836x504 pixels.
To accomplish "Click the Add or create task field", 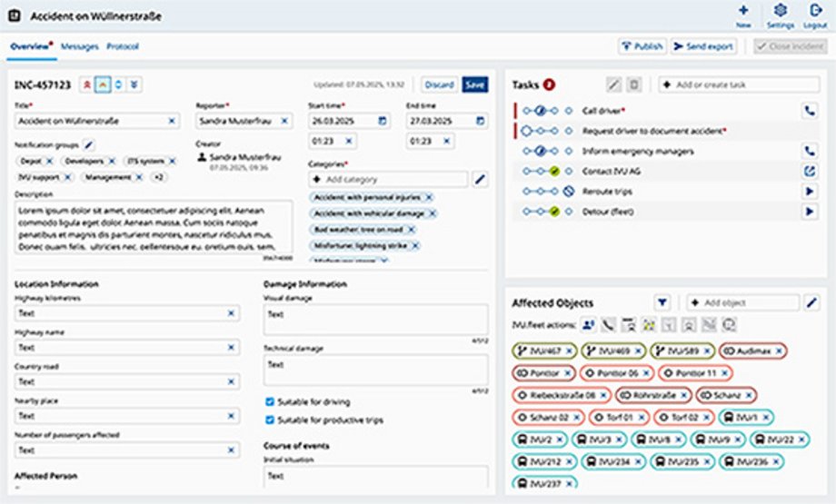I will point(740,84).
